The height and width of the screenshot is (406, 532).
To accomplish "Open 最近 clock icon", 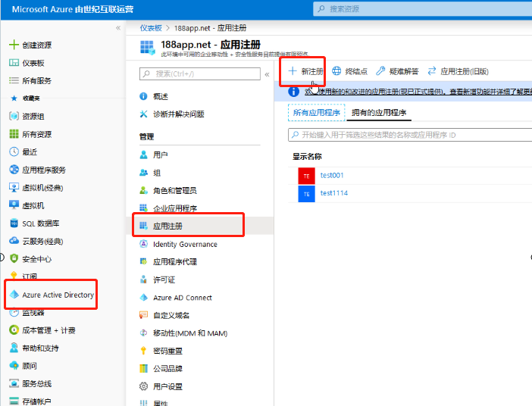I will coord(14,152).
